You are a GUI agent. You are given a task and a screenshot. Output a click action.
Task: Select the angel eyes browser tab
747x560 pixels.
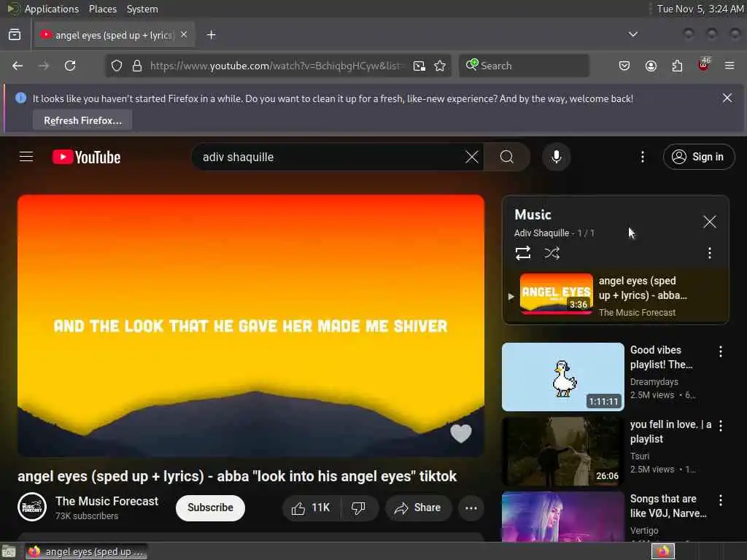[115, 35]
